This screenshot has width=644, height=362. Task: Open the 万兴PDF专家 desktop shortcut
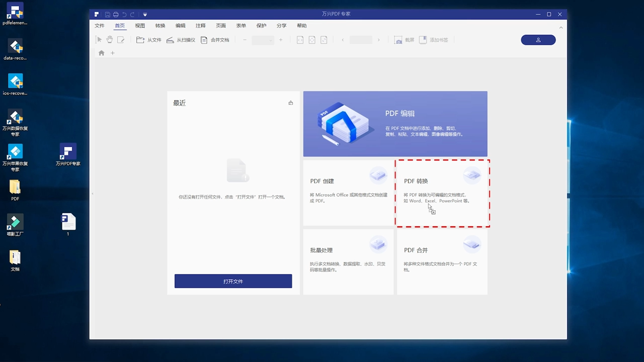pos(68,155)
